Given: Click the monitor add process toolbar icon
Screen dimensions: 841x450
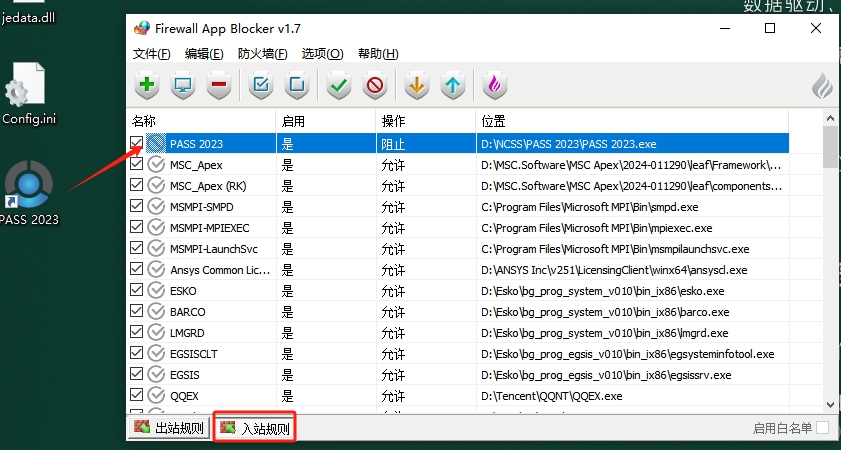Looking at the screenshot, I should pos(183,85).
